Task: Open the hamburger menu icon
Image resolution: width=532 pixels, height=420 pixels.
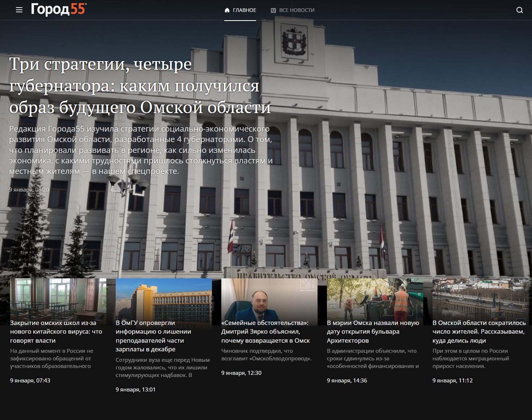Action: [x=19, y=10]
